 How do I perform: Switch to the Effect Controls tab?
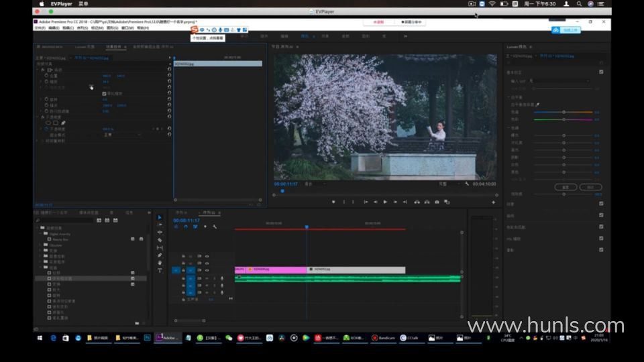114,47
